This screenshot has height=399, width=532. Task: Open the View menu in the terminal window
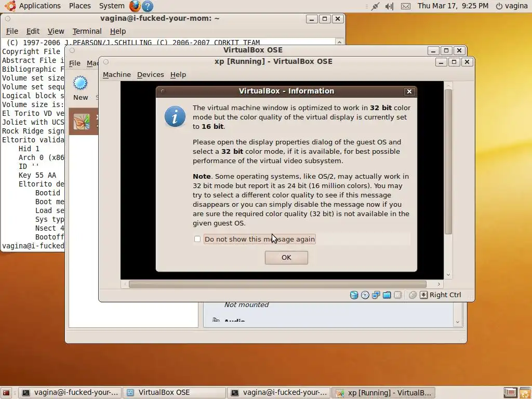tap(56, 31)
